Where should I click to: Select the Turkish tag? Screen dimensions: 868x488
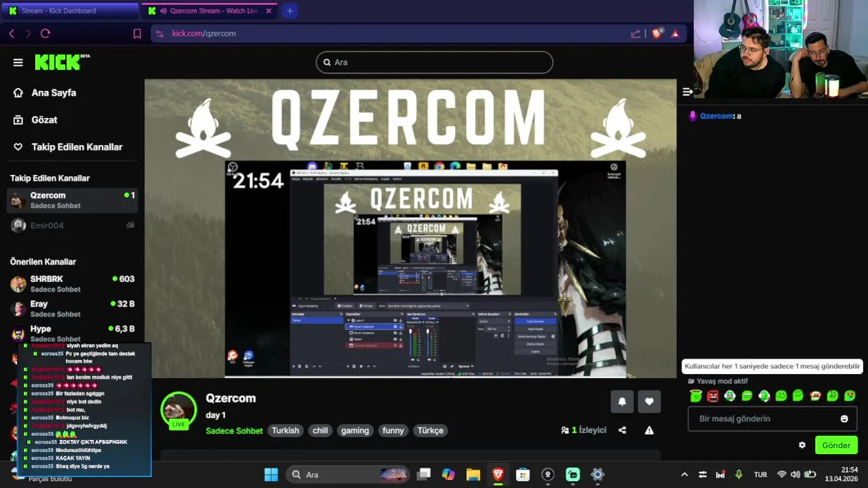285,430
